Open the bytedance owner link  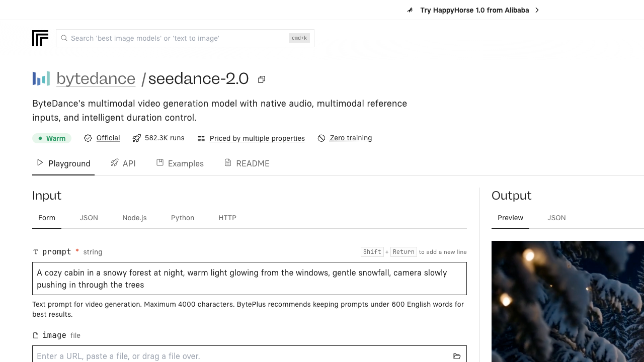tap(96, 78)
